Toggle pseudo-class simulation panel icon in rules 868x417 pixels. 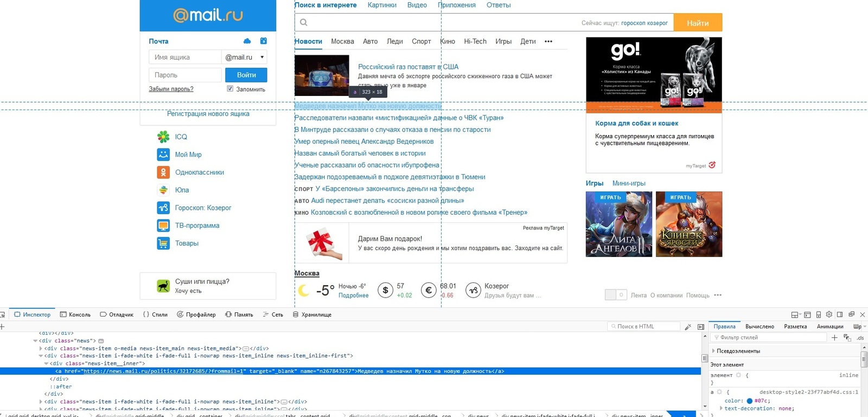coord(847,338)
